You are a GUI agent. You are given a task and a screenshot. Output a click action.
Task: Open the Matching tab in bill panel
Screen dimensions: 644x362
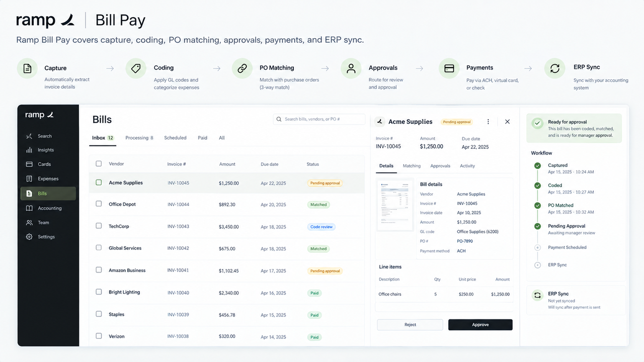click(412, 166)
